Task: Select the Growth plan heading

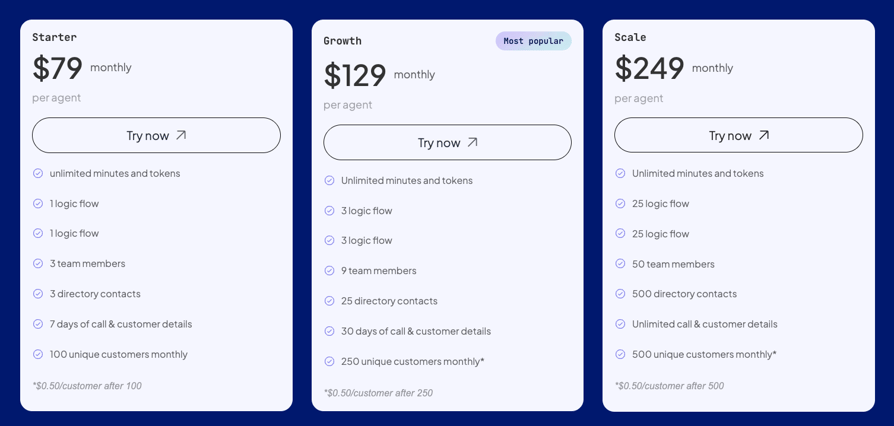Action: tap(342, 41)
